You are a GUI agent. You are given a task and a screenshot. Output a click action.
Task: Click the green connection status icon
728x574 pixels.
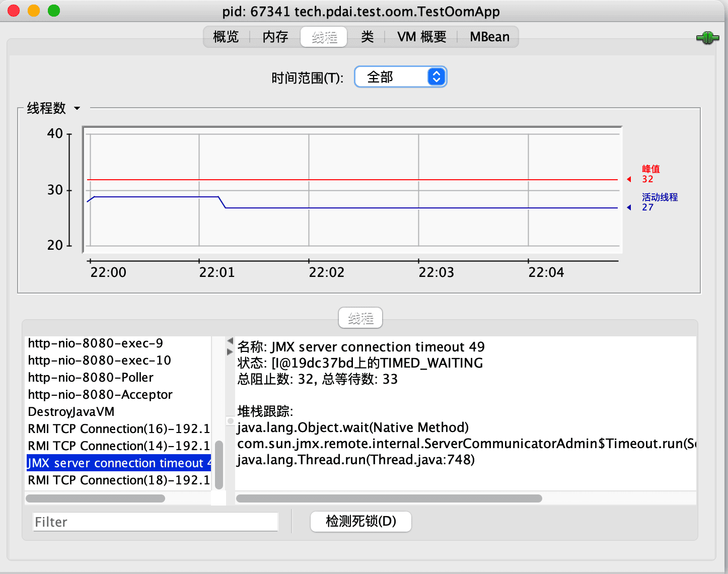tap(707, 38)
